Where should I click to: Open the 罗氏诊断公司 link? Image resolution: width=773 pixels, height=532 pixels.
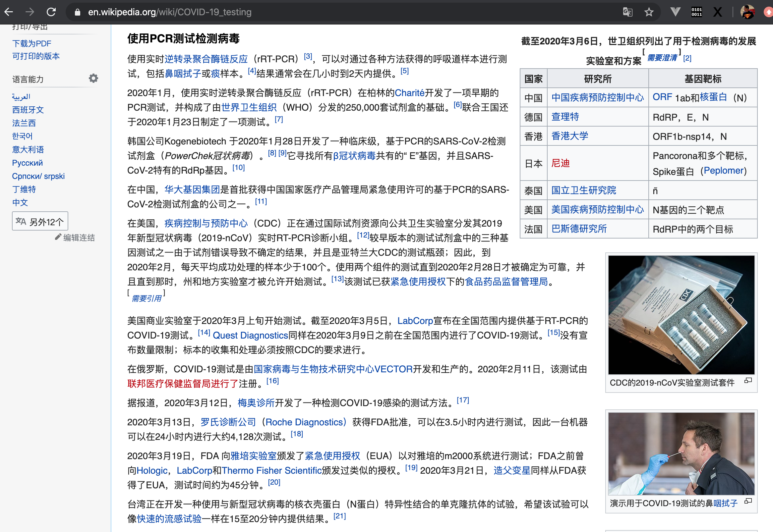click(x=228, y=423)
